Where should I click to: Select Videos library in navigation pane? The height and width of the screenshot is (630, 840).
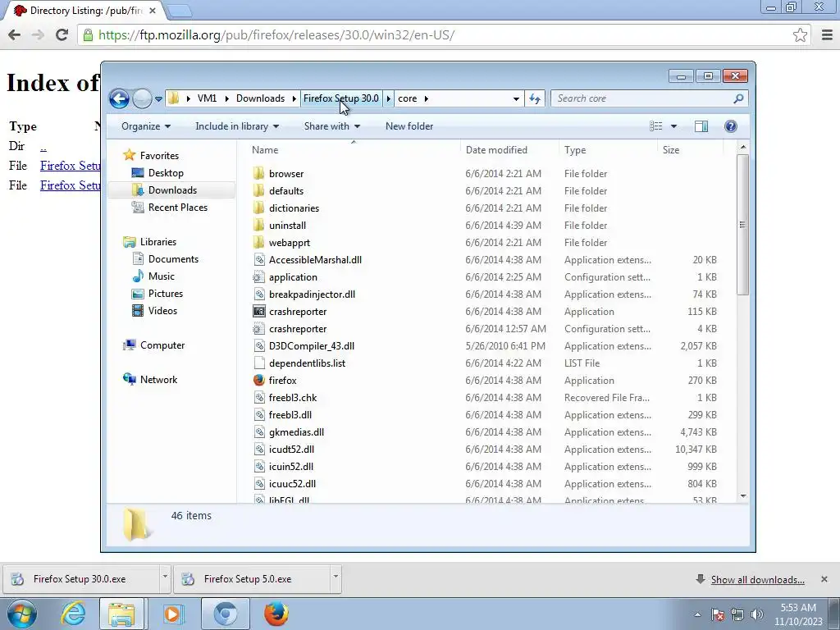162,311
